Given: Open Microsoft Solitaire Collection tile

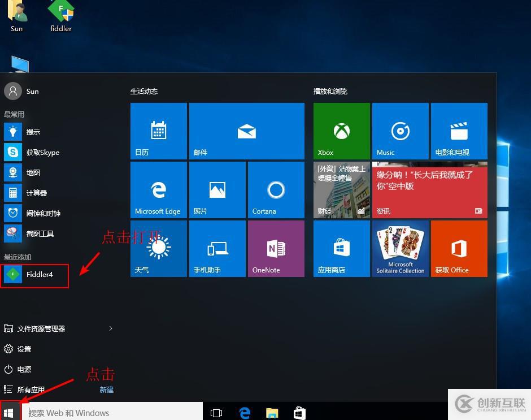Looking at the screenshot, I should [400, 249].
